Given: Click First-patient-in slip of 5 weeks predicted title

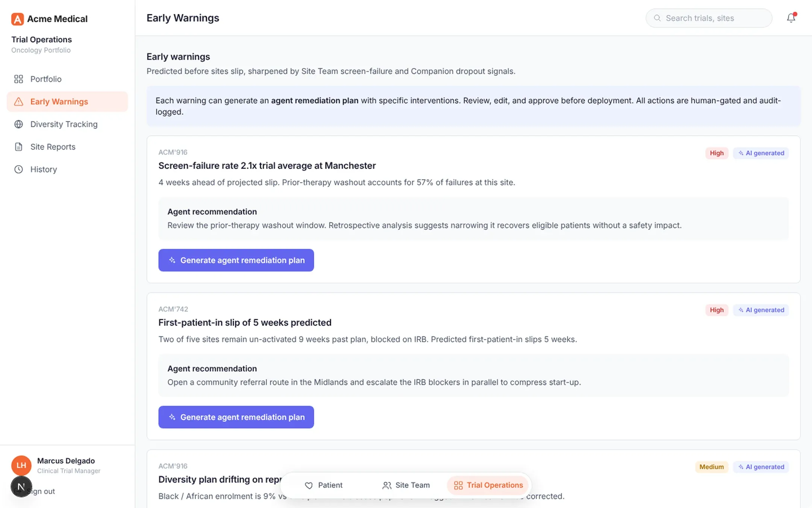Looking at the screenshot, I should (x=245, y=322).
